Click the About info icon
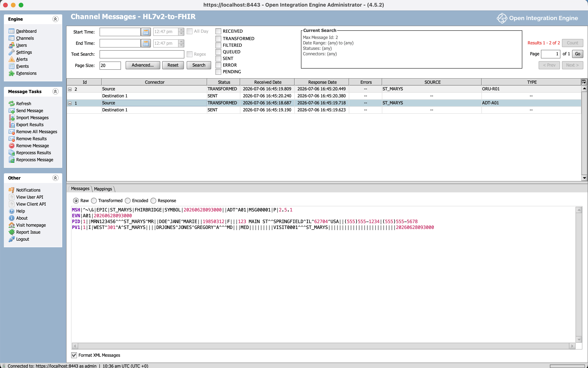This screenshot has width=588, height=368. coord(11,218)
